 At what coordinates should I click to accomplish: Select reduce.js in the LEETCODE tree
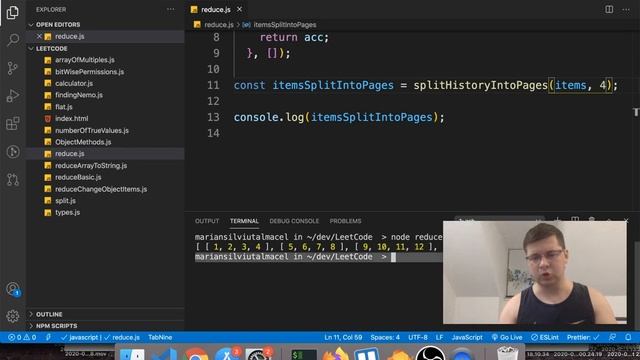pos(70,154)
